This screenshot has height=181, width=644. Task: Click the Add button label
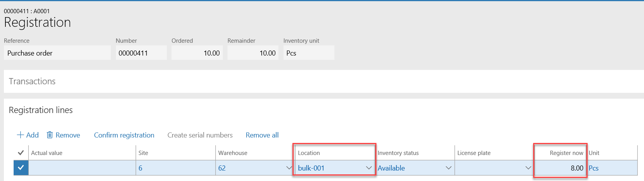(x=32, y=135)
